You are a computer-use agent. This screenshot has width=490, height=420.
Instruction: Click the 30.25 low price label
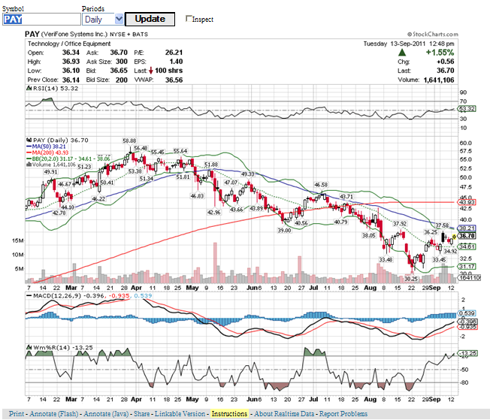(411, 279)
